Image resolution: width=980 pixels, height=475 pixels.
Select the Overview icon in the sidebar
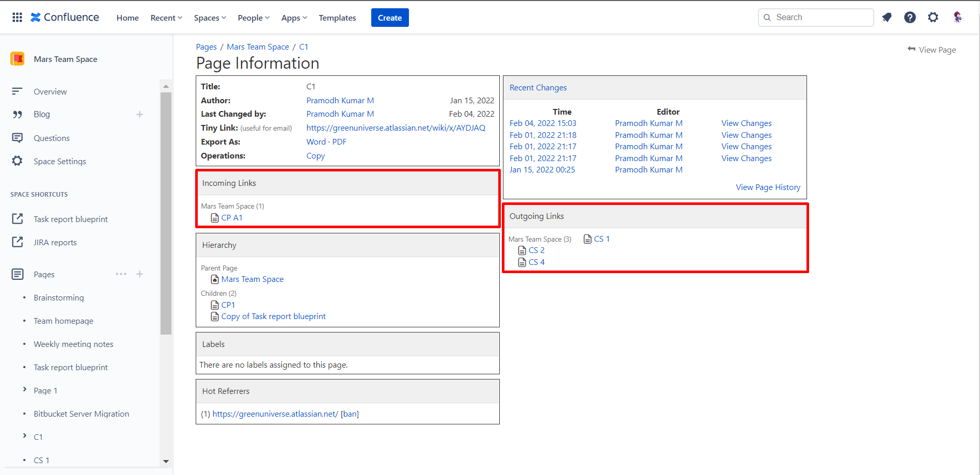(x=18, y=91)
